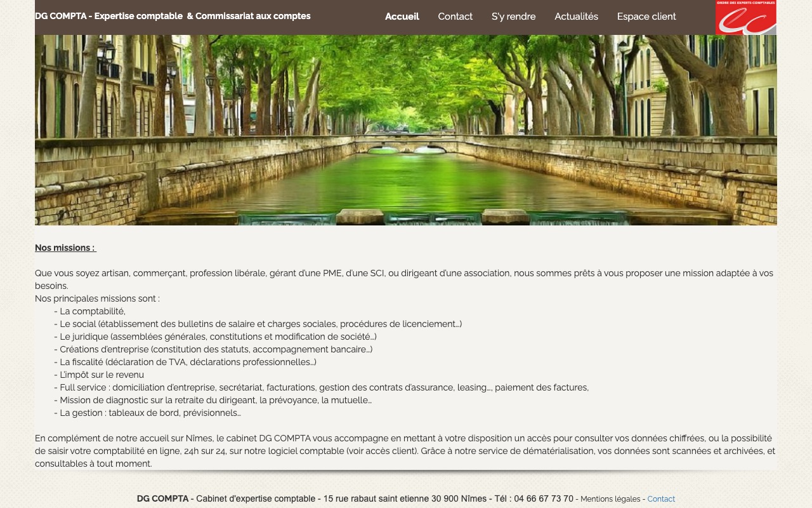The height and width of the screenshot is (508, 812).
Task: Click the paragraph starting 'Que vous soyez artisan'
Action: [x=404, y=279]
